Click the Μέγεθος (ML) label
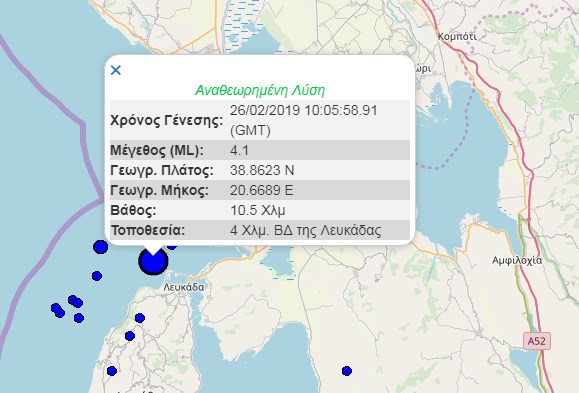Screen dimensions: 579x393 157,151
